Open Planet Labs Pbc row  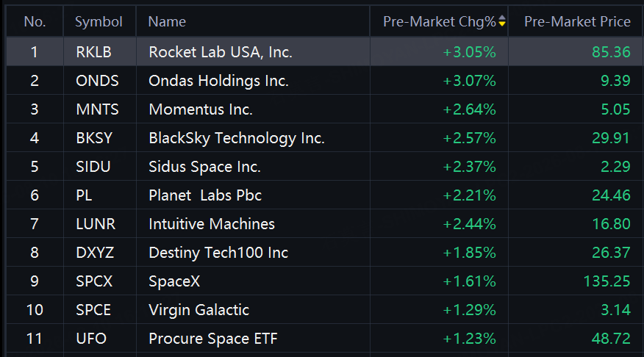[x=324, y=195]
